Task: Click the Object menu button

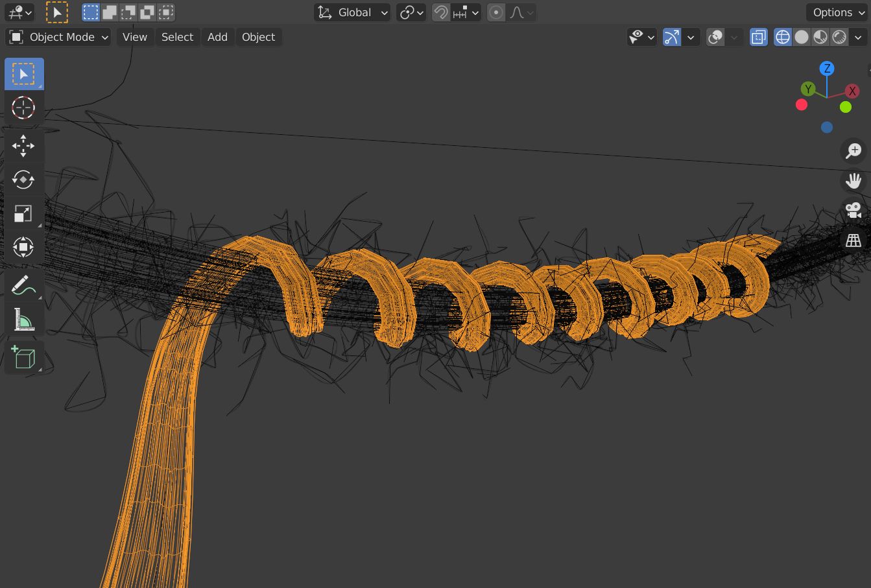Action: 258,38
